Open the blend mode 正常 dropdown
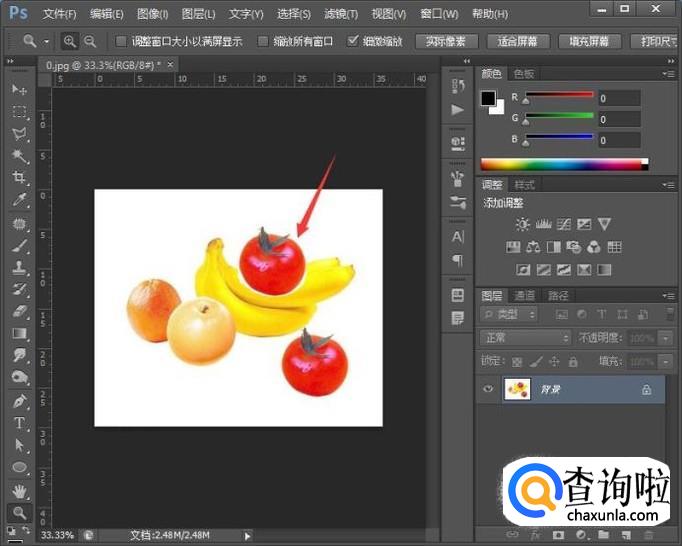This screenshot has height=546, width=682. pyautogui.click(x=524, y=338)
